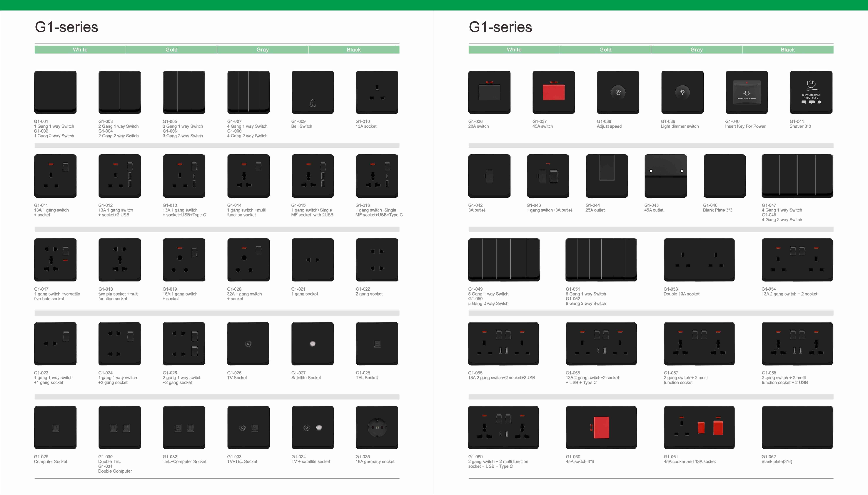Select the G1-027 Satellite Socket image
This screenshot has height=495, width=868.
(313, 343)
